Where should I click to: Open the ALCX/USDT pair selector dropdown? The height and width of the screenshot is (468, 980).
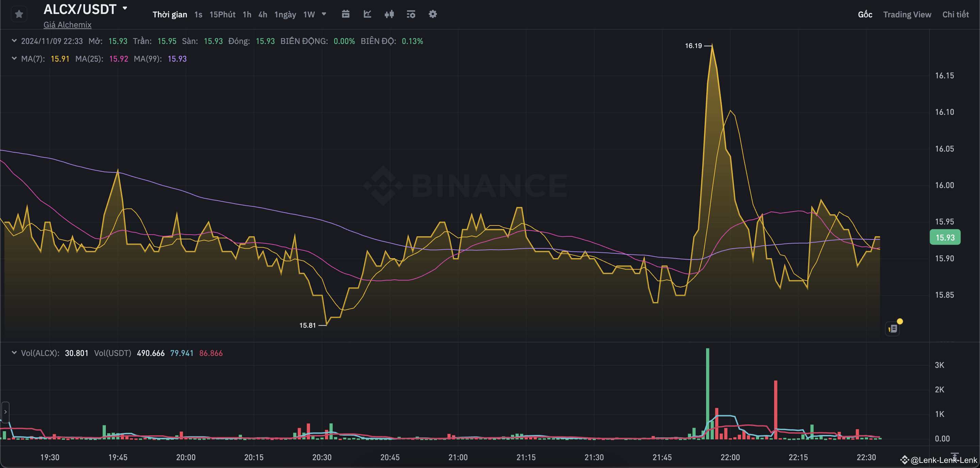(x=125, y=9)
